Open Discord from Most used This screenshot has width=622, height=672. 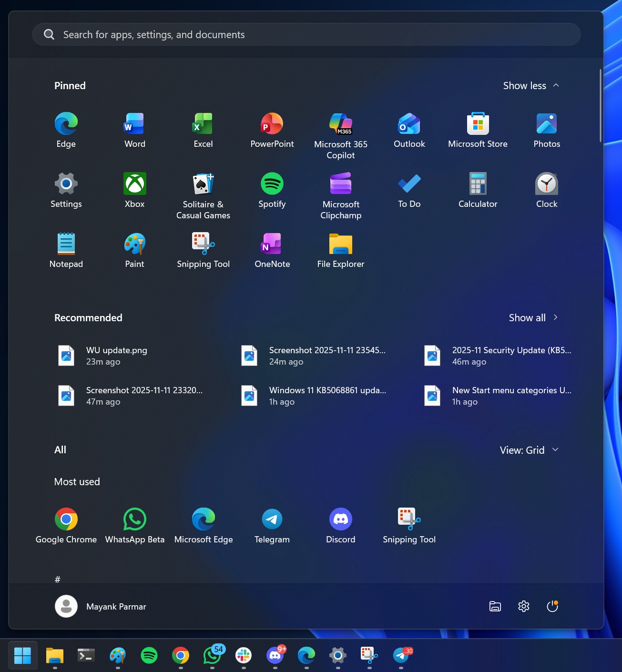[x=340, y=525]
